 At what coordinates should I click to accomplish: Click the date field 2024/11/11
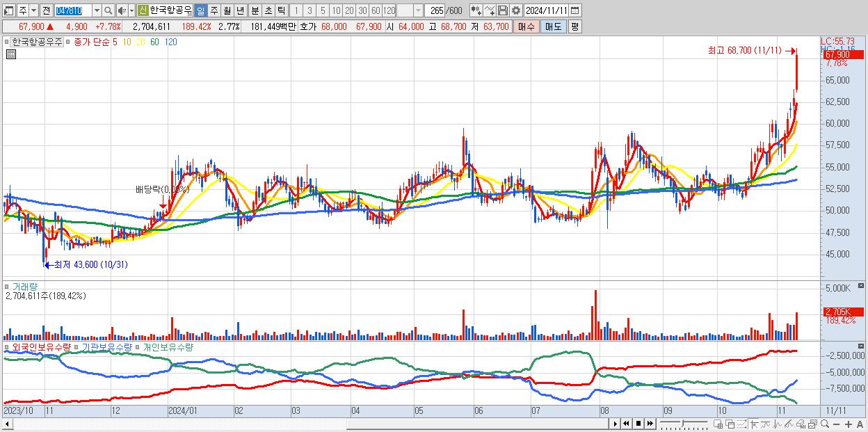(546, 10)
